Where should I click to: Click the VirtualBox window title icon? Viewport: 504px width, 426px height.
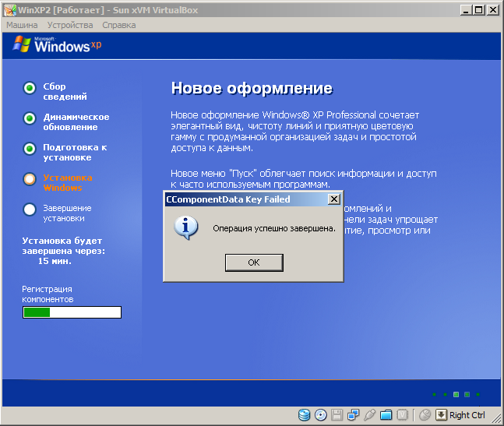pyautogui.click(x=10, y=10)
